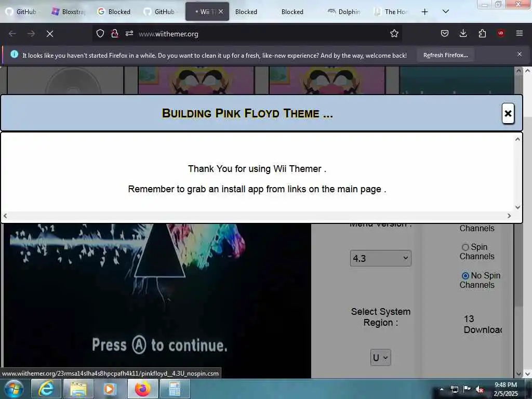Viewport: 532px width, 399px height.
Task: Bookmark this page with the star icon
Action: click(394, 33)
